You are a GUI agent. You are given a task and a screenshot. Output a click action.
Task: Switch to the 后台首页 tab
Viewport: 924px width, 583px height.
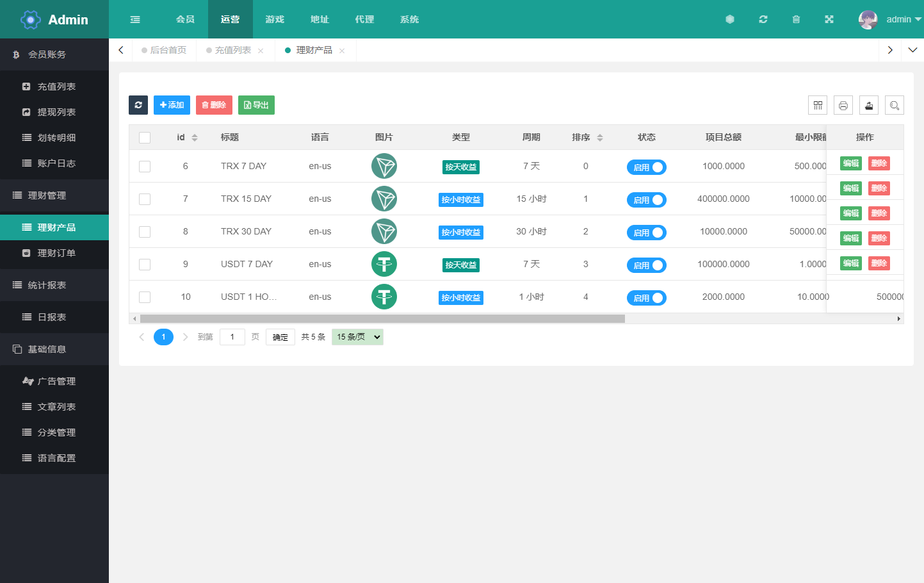pos(164,50)
